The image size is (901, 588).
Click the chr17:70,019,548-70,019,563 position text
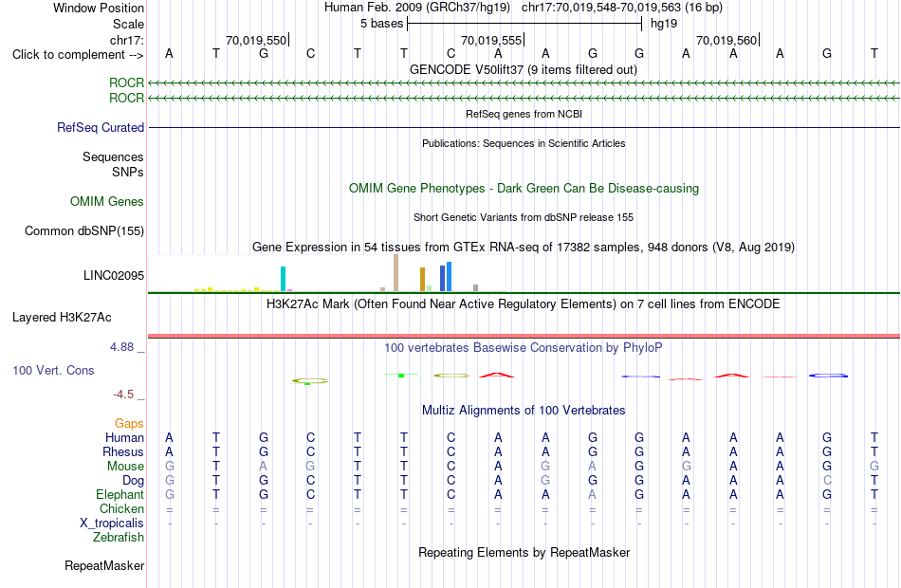622,8
